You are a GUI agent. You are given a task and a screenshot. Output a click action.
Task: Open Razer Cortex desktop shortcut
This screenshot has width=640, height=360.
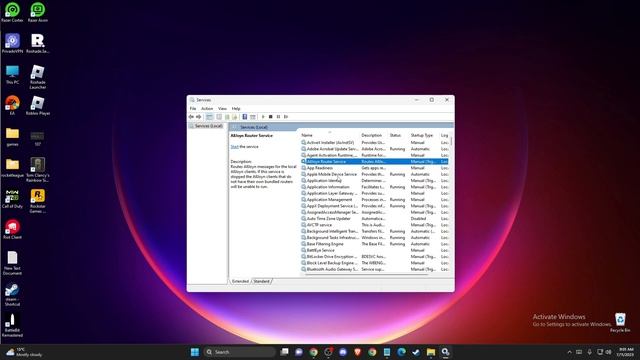tap(12, 12)
